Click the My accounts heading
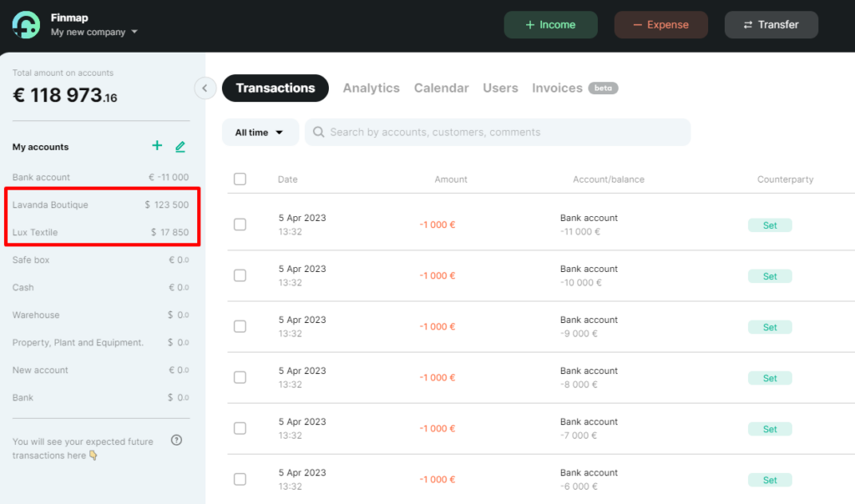Viewport: 855px width, 504px height. coord(40,147)
